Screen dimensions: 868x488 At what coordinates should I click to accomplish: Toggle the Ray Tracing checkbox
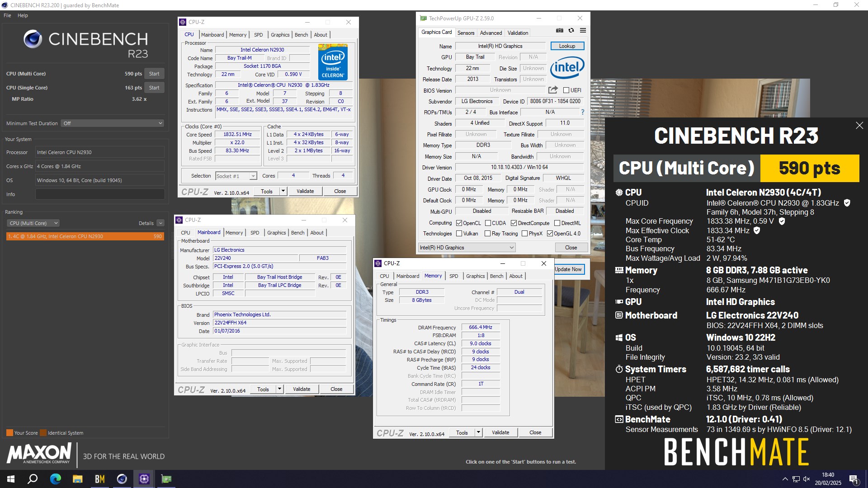point(487,234)
